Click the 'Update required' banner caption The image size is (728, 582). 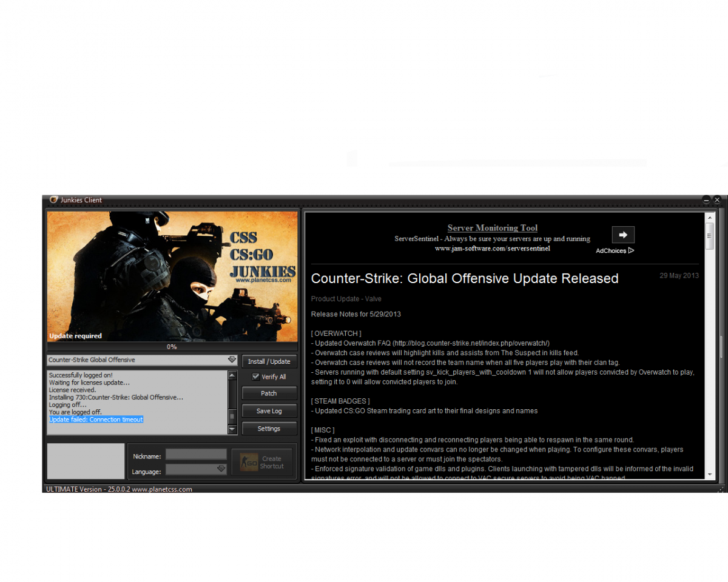(x=75, y=336)
